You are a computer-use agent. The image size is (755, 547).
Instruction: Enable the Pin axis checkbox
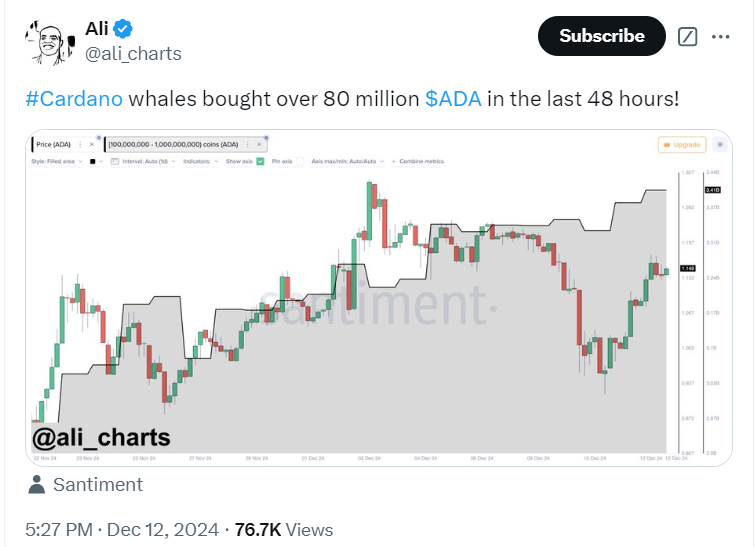(x=300, y=161)
